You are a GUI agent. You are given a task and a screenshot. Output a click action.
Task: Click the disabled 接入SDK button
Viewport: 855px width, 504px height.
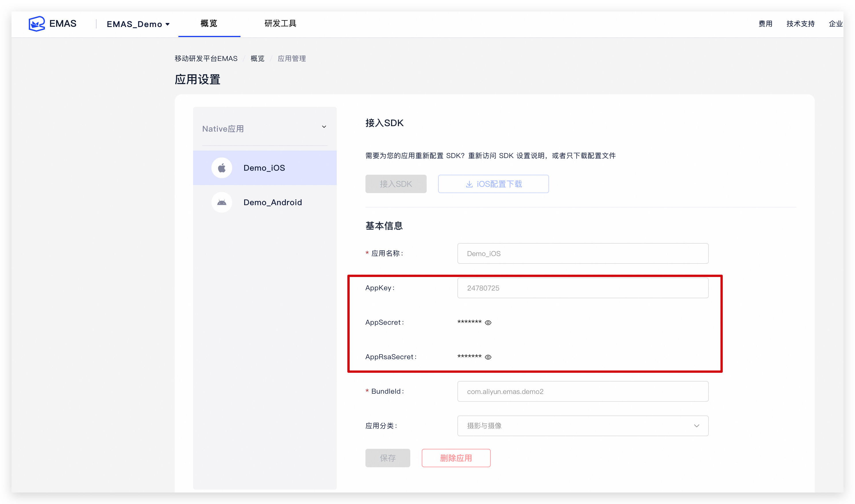[396, 184]
